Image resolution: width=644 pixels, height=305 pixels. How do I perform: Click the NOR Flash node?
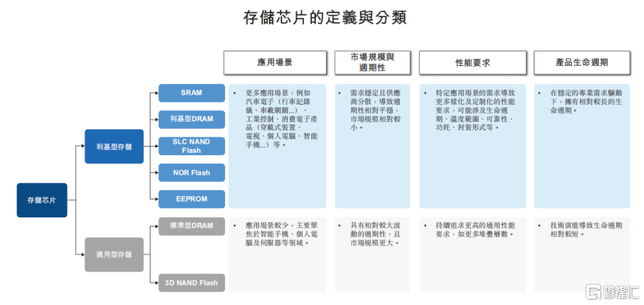(x=192, y=172)
